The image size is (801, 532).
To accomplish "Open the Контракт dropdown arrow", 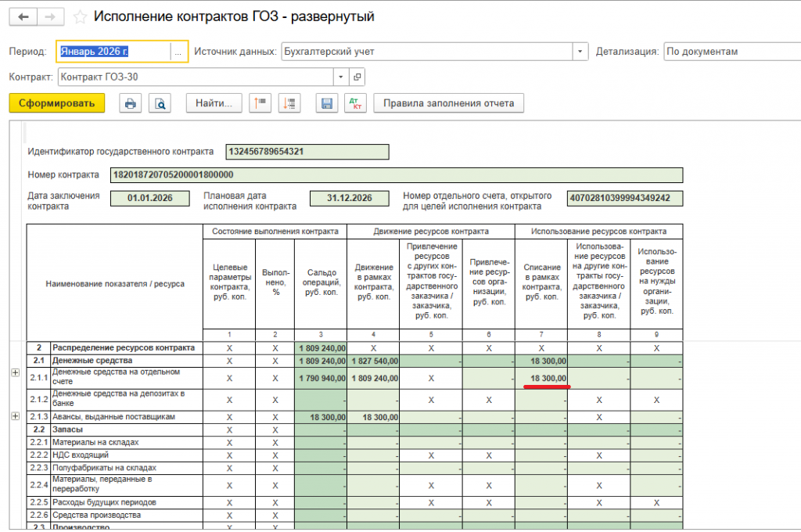I will pos(341,77).
